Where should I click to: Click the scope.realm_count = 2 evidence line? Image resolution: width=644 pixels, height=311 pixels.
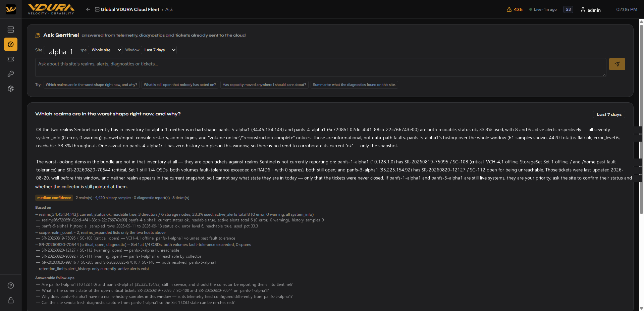100,232
